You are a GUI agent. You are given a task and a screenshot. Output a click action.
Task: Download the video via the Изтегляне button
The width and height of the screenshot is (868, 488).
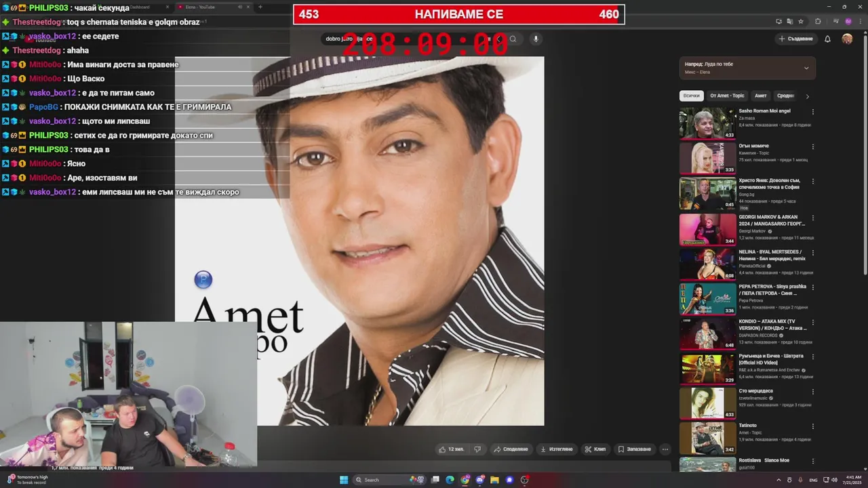click(x=557, y=449)
